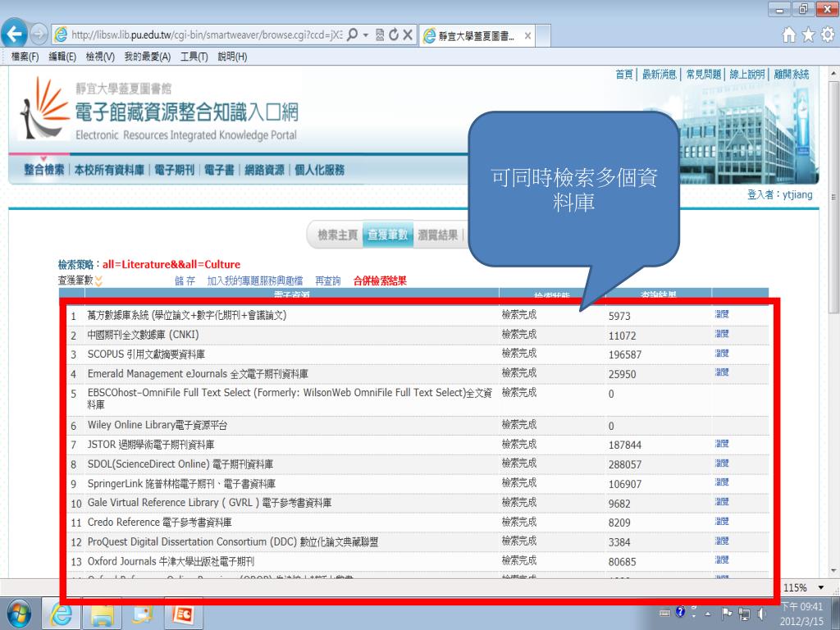
Task: Open the Favorites star icon
Action: [808, 34]
